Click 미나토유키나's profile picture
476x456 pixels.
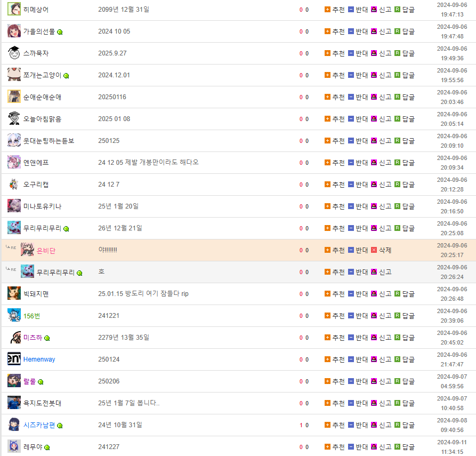tap(14, 206)
